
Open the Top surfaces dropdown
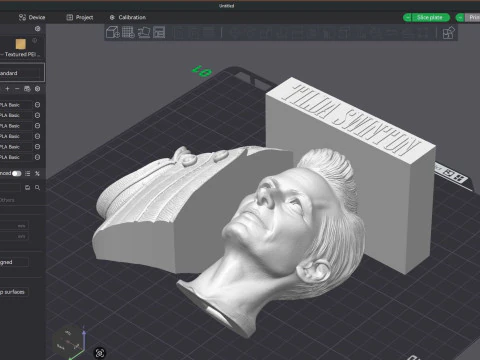(14, 292)
